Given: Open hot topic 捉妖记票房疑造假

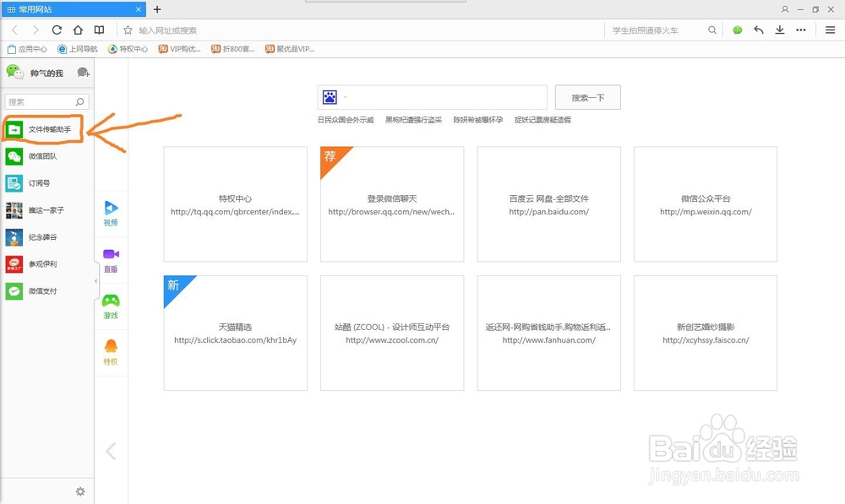Looking at the screenshot, I should (542, 120).
